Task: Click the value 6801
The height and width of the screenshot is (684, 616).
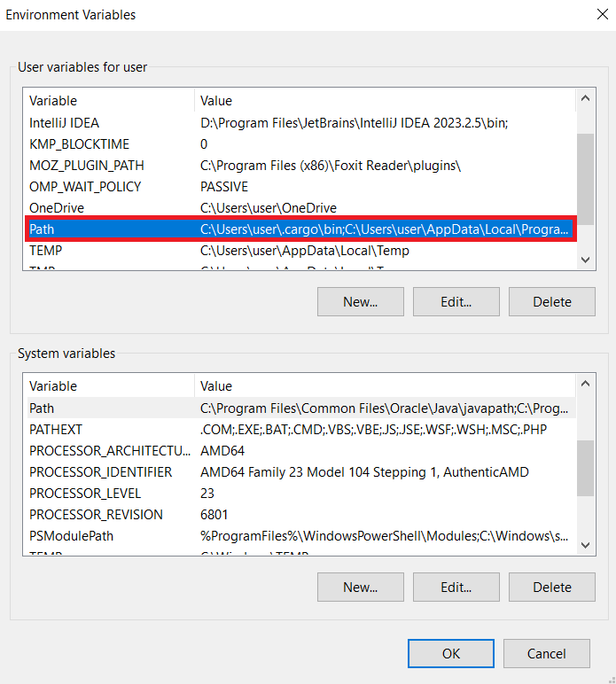Action: [x=214, y=515]
